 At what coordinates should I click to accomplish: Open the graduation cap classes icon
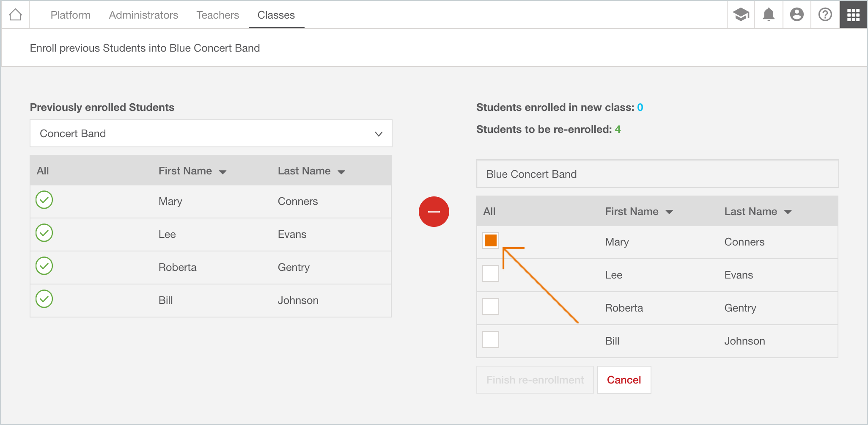pyautogui.click(x=741, y=15)
